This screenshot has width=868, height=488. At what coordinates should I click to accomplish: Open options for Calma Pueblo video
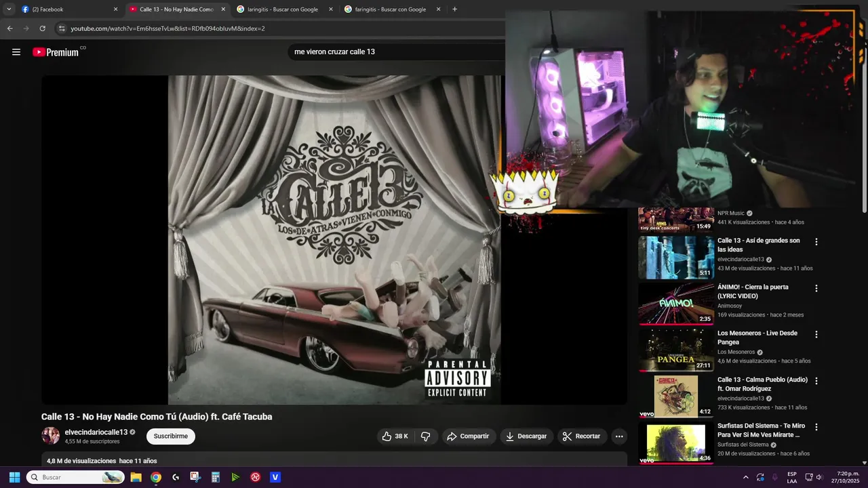(816, 381)
